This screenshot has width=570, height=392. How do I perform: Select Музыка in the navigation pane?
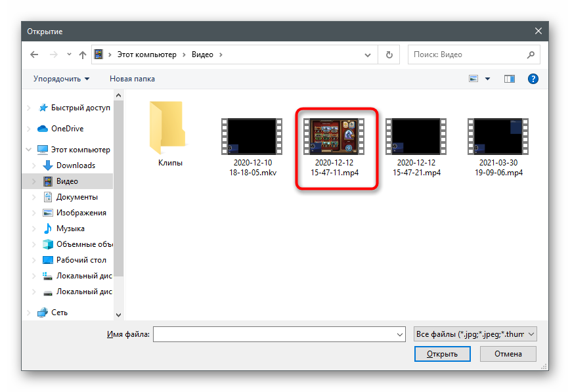[x=70, y=229]
